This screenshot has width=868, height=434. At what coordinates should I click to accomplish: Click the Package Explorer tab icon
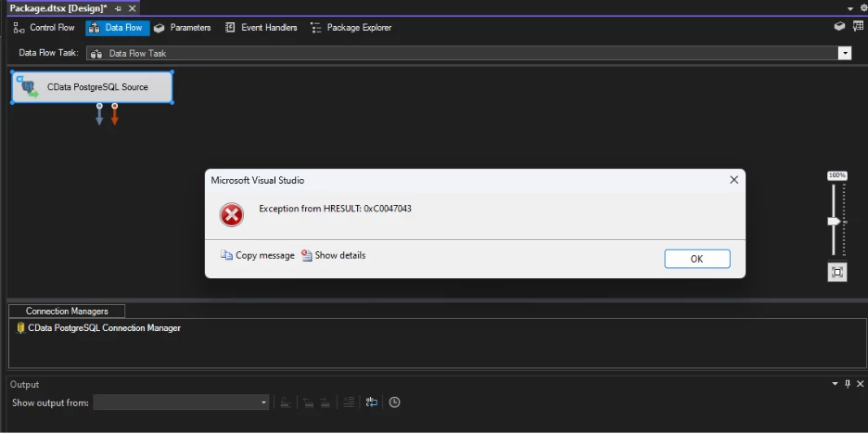[315, 28]
